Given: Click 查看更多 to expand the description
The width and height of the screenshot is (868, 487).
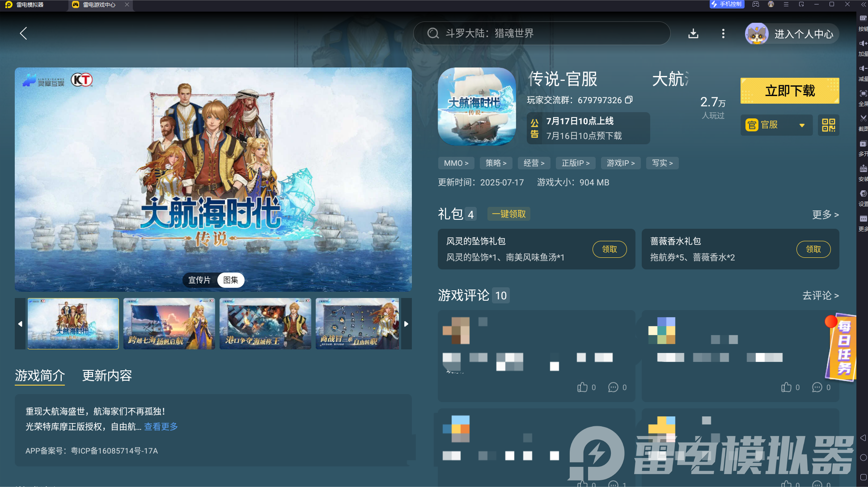Looking at the screenshot, I should point(161,427).
